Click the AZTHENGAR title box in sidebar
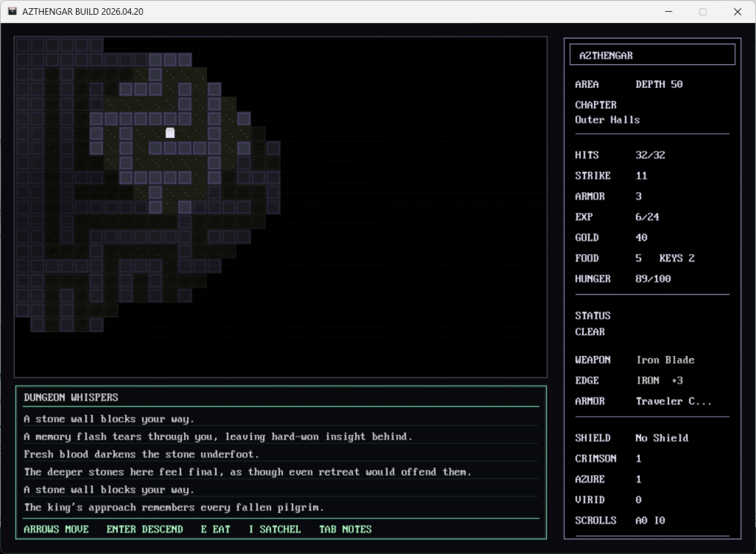The height and width of the screenshot is (554, 756). click(652, 55)
